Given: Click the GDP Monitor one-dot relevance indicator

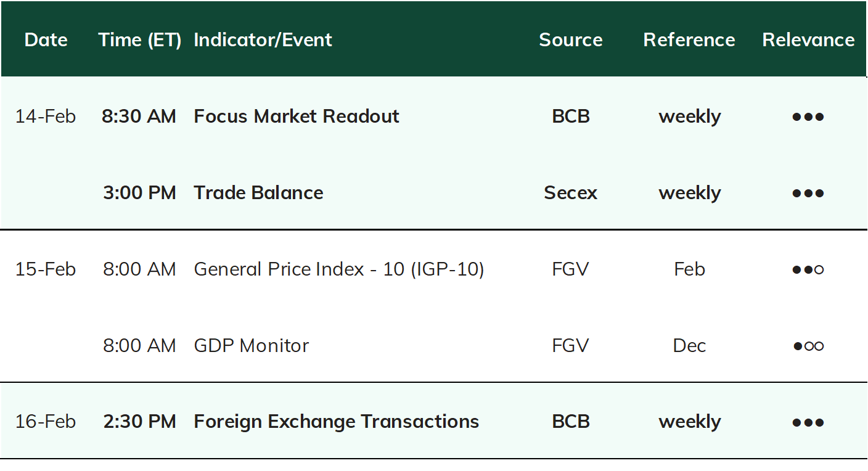Looking at the screenshot, I should [x=808, y=346].
